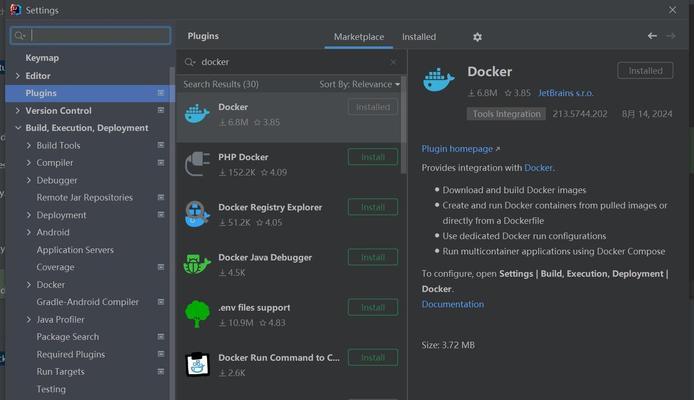
Task: Expand the Deployment node
Action: pos(29,215)
